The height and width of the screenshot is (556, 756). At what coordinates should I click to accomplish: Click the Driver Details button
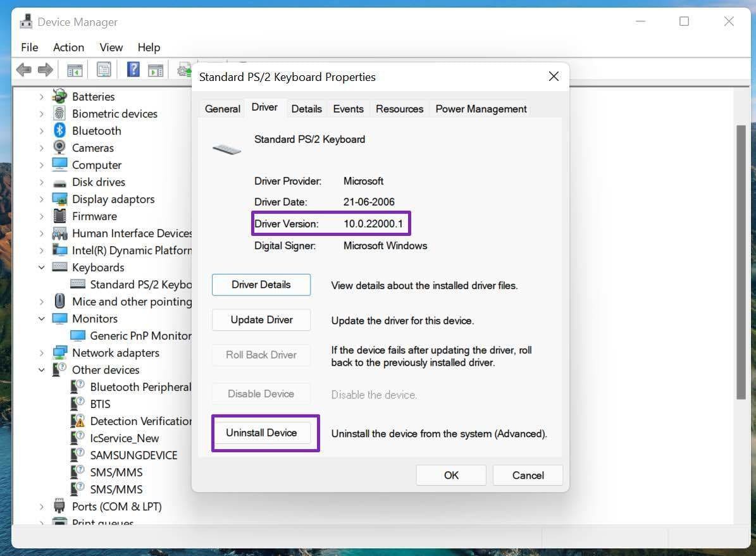261,285
